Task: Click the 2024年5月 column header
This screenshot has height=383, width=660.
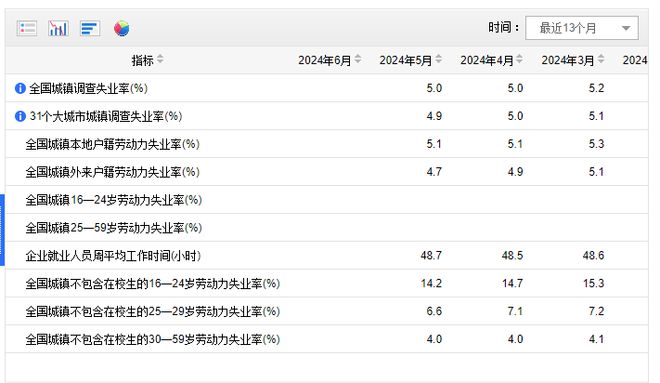Action: (405, 60)
